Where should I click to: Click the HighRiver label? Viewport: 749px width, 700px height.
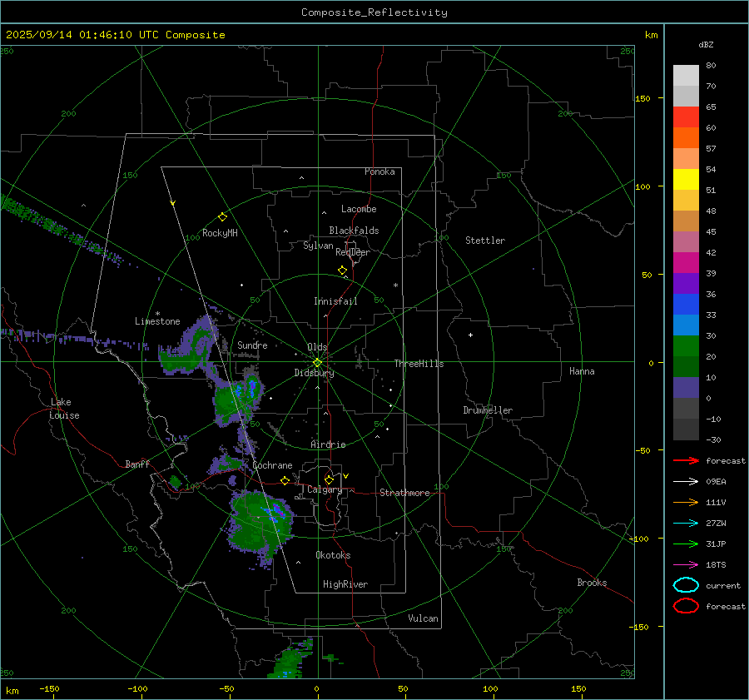[x=345, y=584]
